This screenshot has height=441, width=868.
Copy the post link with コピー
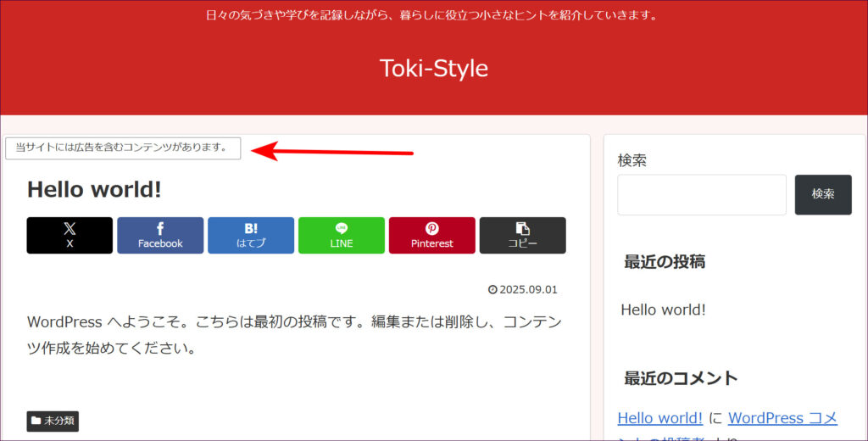click(522, 235)
